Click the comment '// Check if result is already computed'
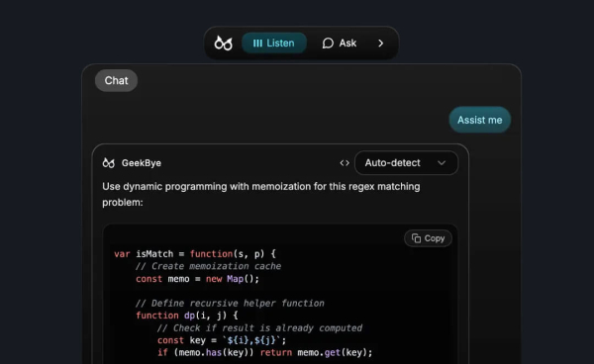This screenshot has width=594, height=364. (x=259, y=328)
